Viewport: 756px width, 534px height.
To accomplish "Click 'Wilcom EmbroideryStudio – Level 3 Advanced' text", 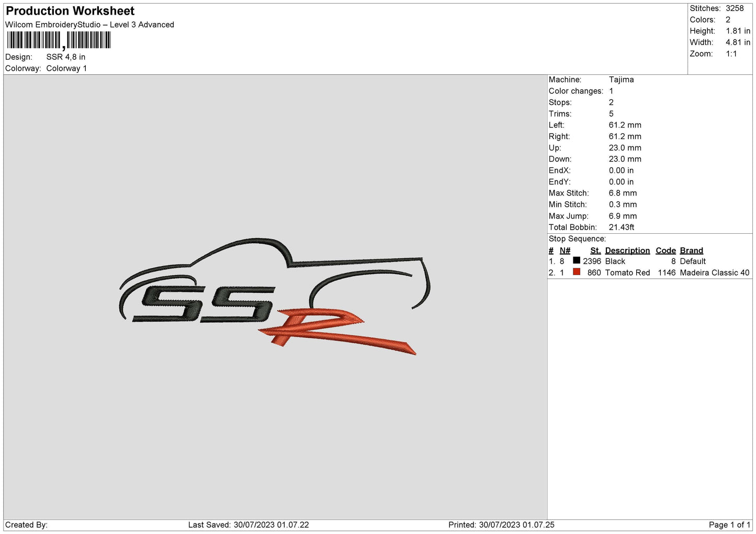I will point(89,25).
